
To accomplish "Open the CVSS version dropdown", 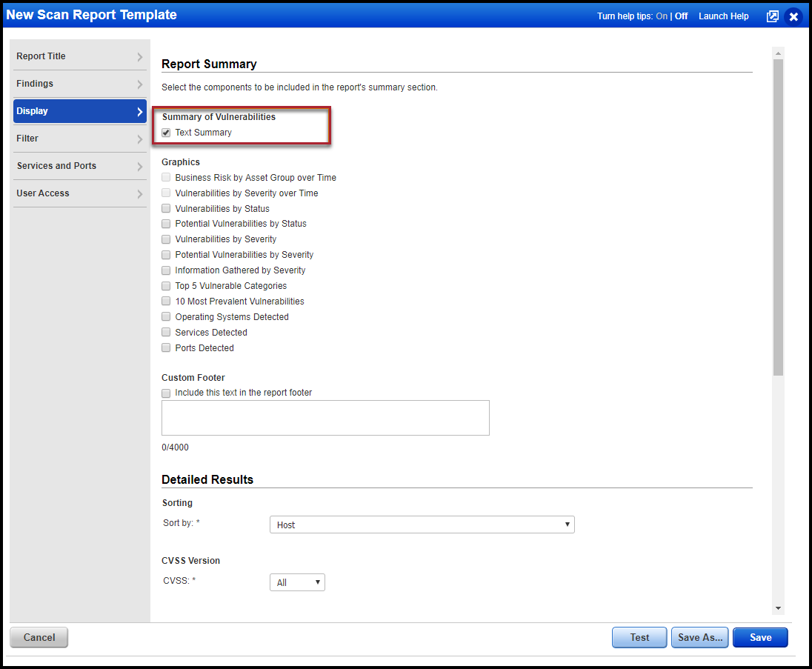I will (x=296, y=582).
